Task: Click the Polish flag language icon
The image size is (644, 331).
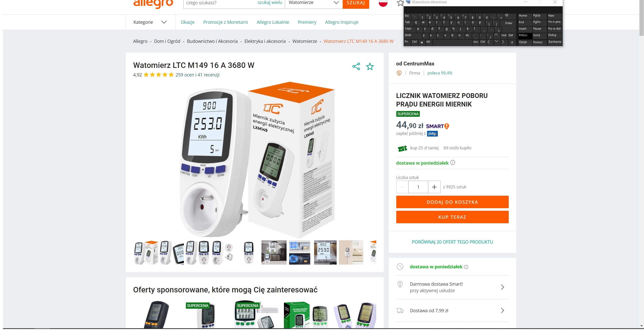Action: point(383,3)
